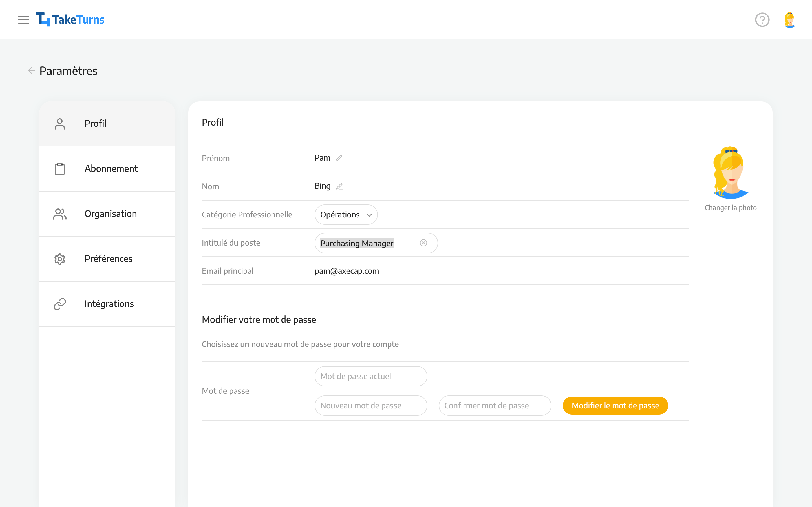Click Changer la photo link
This screenshot has height=507, width=812.
click(x=731, y=207)
